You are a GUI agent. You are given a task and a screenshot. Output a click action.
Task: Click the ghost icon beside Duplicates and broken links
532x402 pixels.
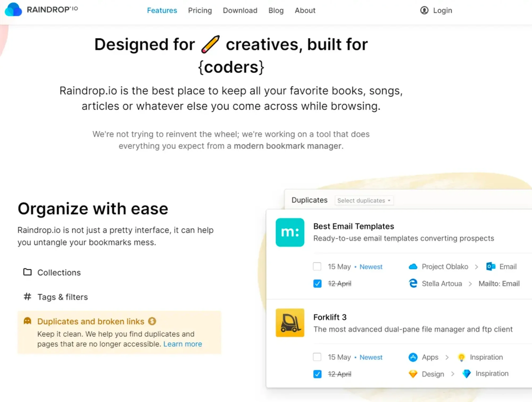27,321
